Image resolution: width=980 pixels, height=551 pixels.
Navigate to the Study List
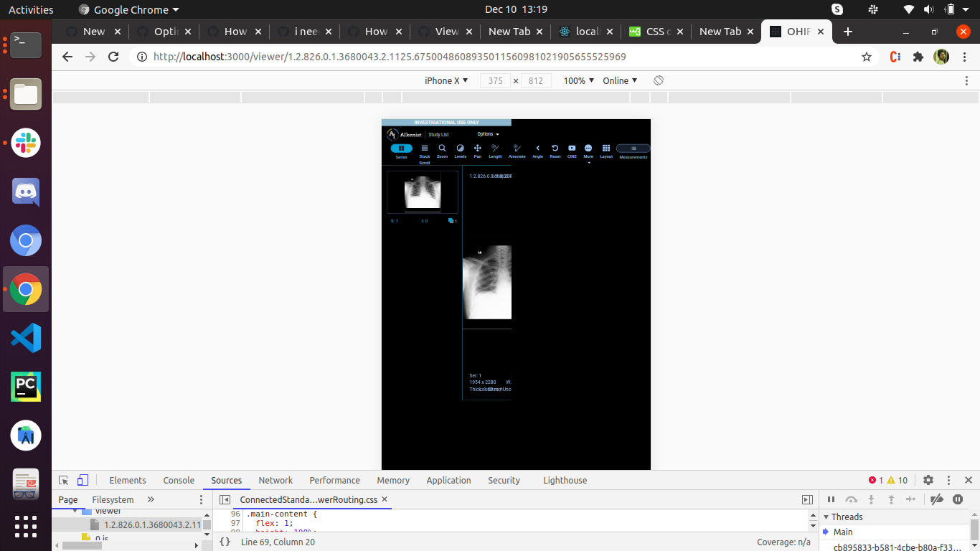coord(439,134)
